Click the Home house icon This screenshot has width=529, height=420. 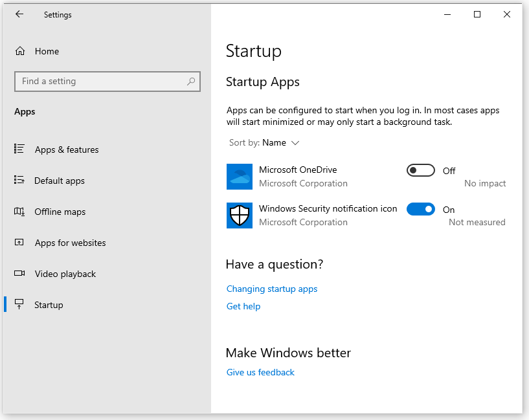[20, 51]
